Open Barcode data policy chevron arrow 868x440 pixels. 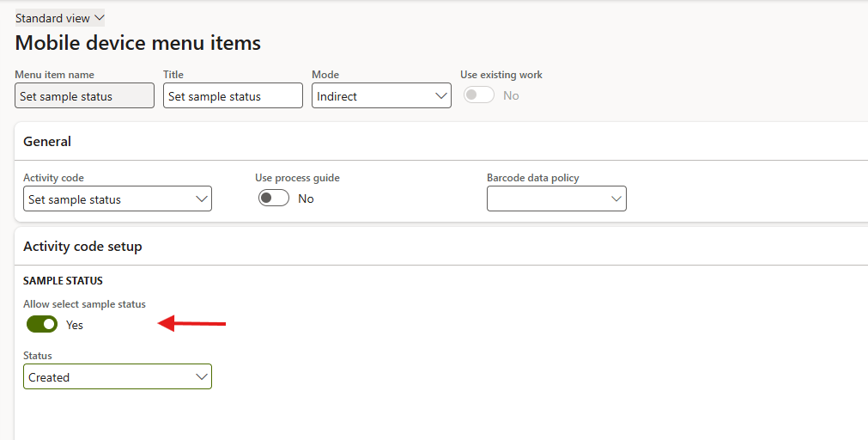coord(616,199)
